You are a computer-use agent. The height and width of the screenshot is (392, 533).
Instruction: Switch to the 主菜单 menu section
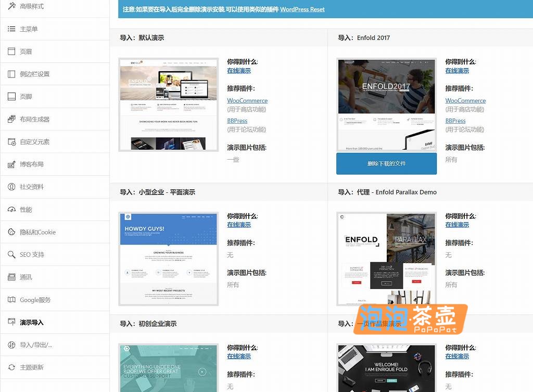[x=12, y=29]
